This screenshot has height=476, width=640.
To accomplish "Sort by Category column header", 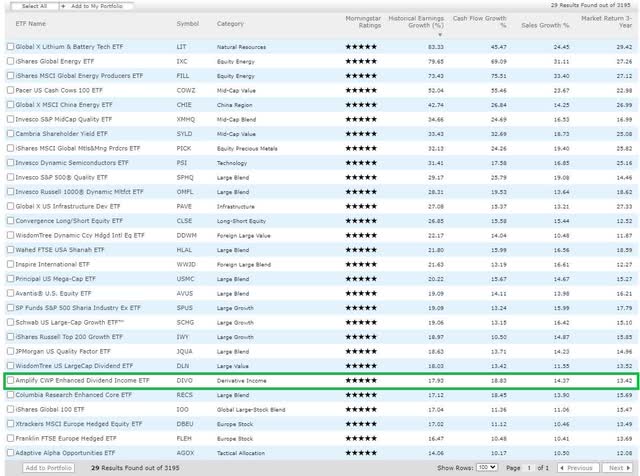I will coord(230,24).
